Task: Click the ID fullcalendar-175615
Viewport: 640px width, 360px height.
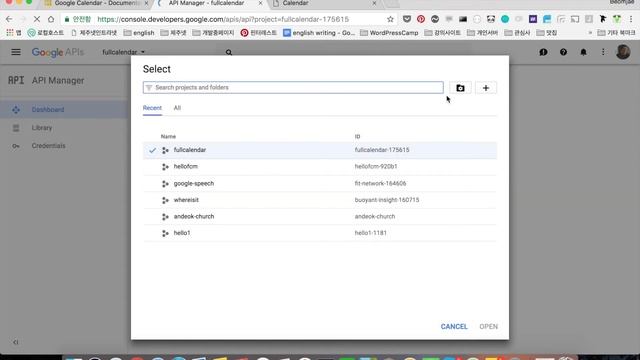Action: pyautogui.click(x=382, y=150)
